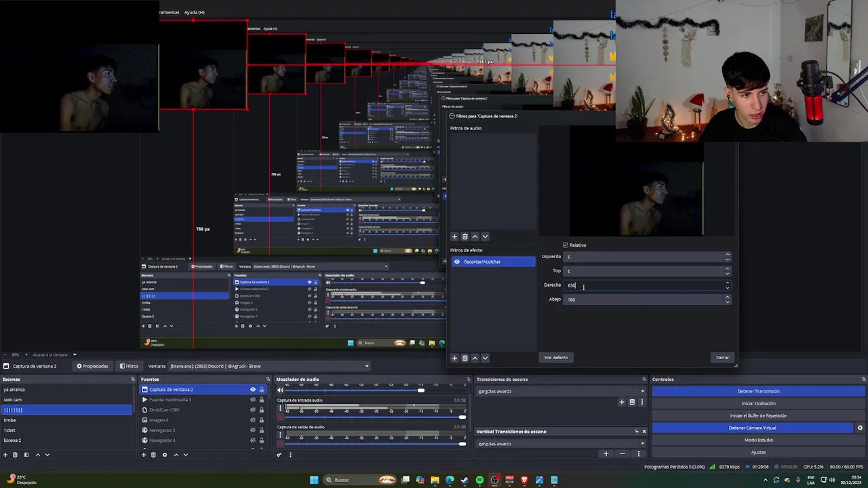868x488 pixels.
Task: Decrease Abajo crop value with down arrow
Action: click(728, 302)
